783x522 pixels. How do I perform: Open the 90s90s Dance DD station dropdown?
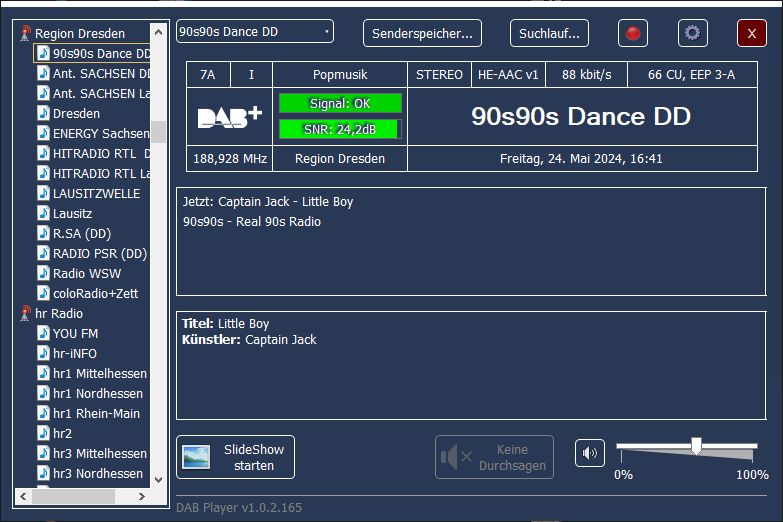255,32
